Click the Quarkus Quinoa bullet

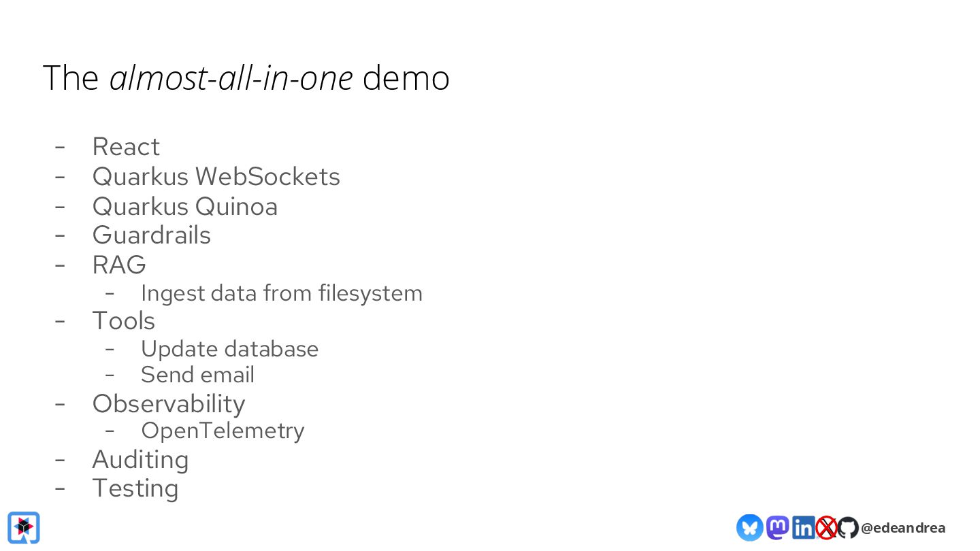pyautogui.click(x=184, y=206)
